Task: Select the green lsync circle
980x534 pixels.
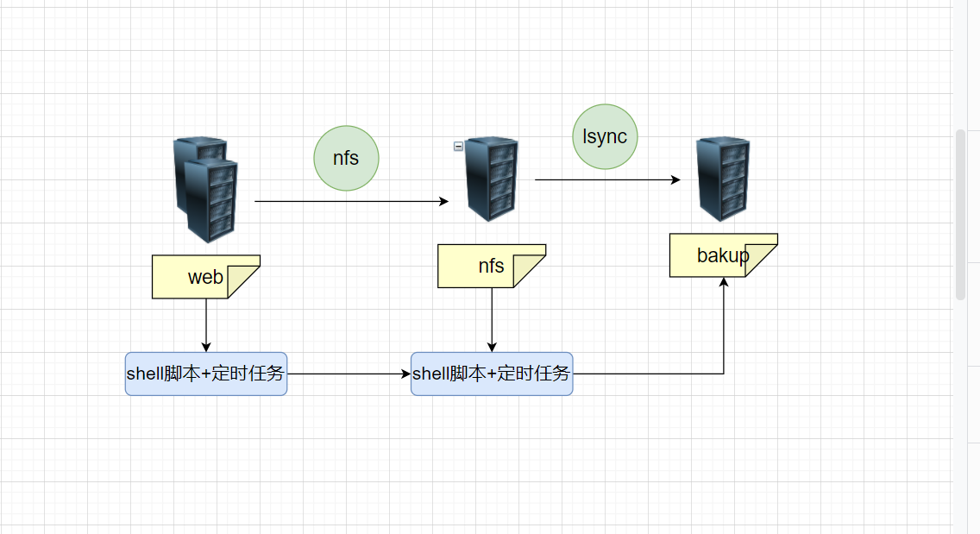Action: [605, 136]
